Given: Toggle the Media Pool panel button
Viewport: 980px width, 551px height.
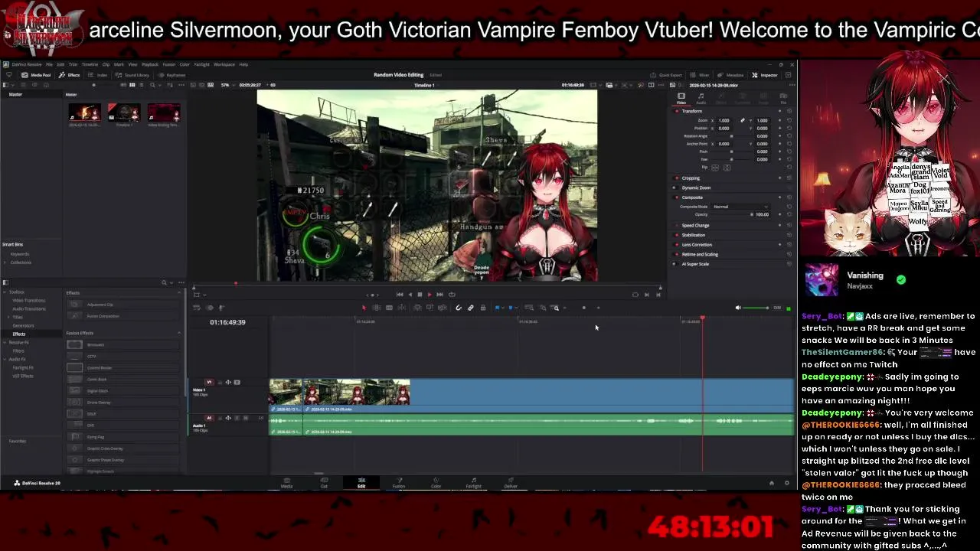Looking at the screenshot, I should pos(36,75).
